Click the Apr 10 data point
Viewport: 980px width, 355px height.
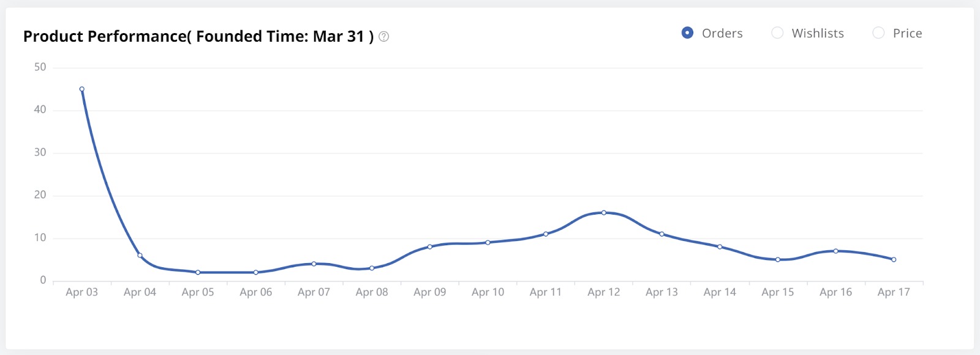(488, 242)
